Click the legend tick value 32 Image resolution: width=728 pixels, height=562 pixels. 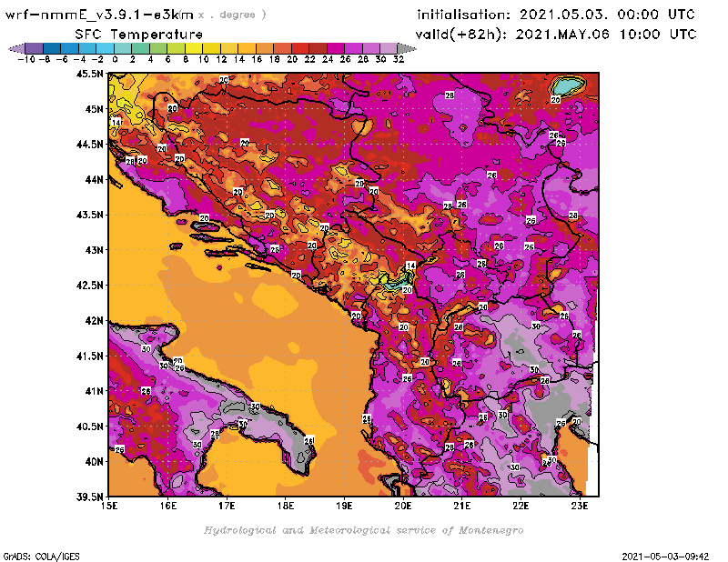[399, 59]
